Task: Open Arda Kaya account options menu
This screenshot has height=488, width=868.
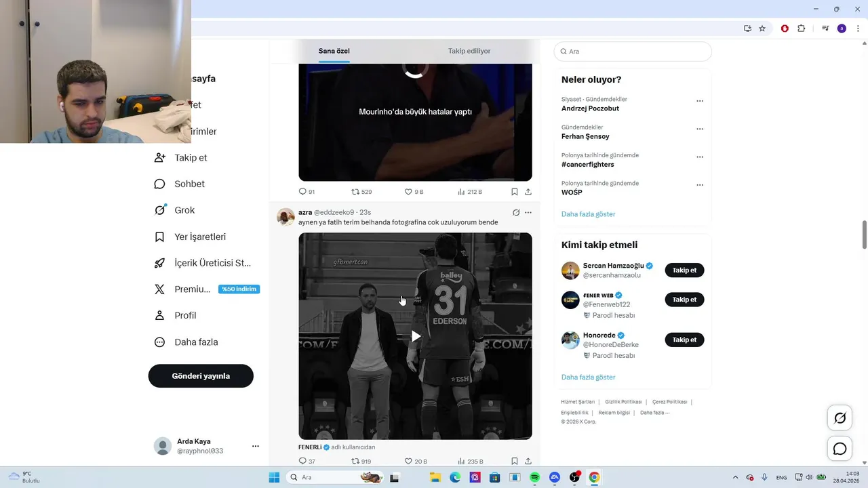Action: 256,446
